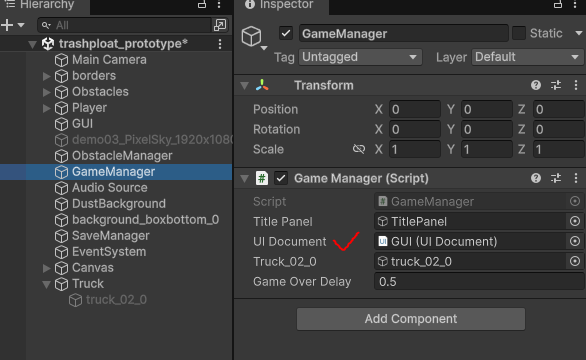Open Transform presets
The image size is (586, 360).
556,85
